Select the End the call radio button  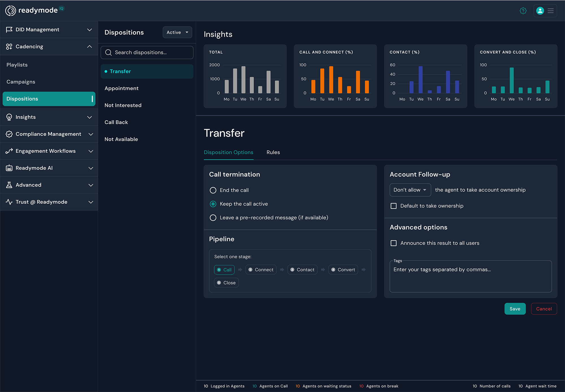(213, 190)
